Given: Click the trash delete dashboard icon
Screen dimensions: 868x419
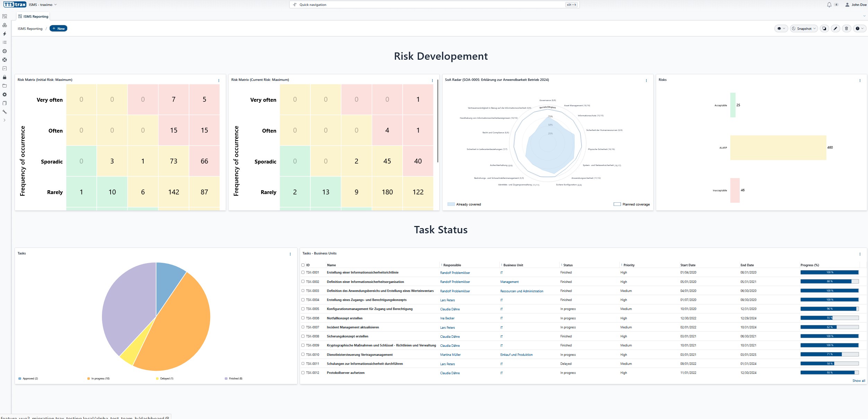Looking at the screenshot, I should [x=846, y=28].
